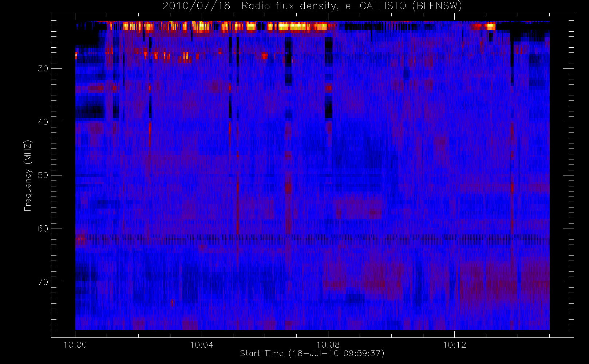Click the '30' frequency tick label
This screenshot has height=364, width=589.
click(x=43, y=69)
